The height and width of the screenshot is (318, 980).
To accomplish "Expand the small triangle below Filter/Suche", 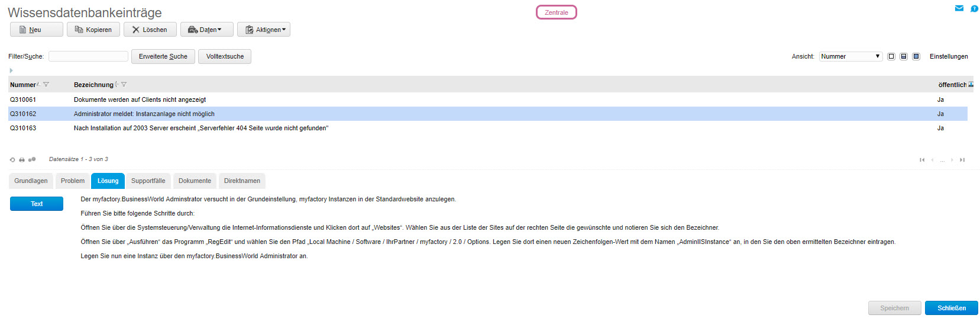I will [x=11, y=70].
